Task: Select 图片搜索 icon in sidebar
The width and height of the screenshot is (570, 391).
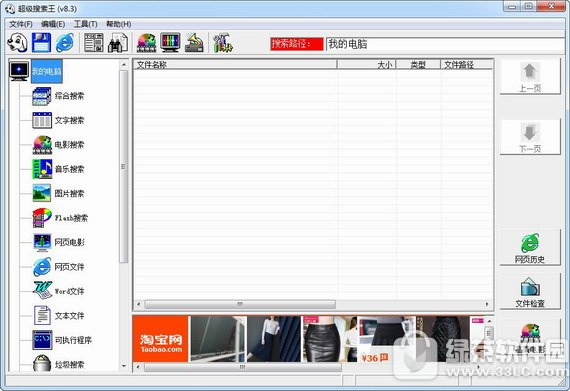Action: point(42,193)
